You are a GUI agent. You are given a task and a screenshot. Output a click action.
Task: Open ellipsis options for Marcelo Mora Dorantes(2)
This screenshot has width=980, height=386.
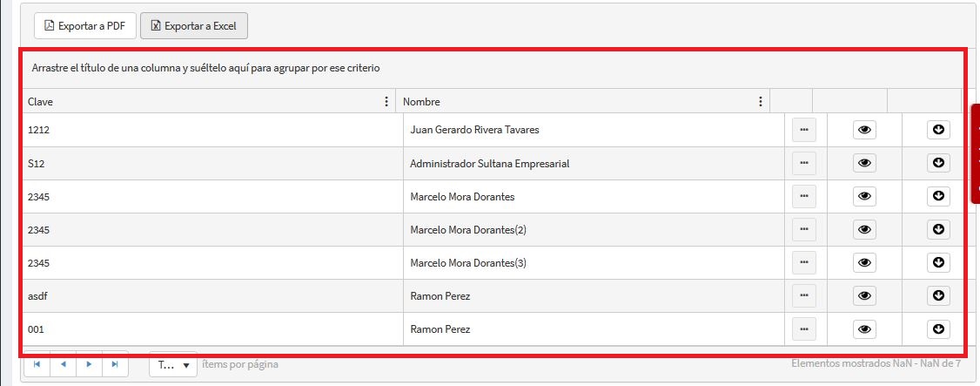[803, 229]
